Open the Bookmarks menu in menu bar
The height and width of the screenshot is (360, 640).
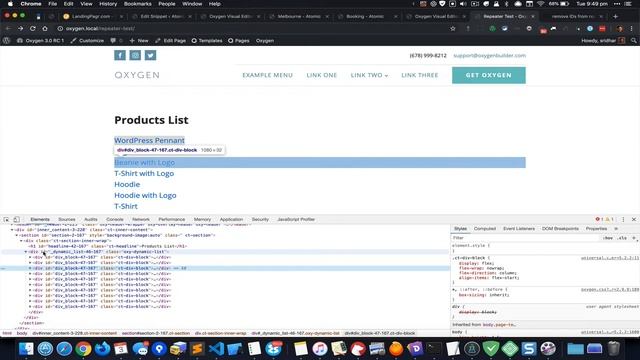(138, 4)
